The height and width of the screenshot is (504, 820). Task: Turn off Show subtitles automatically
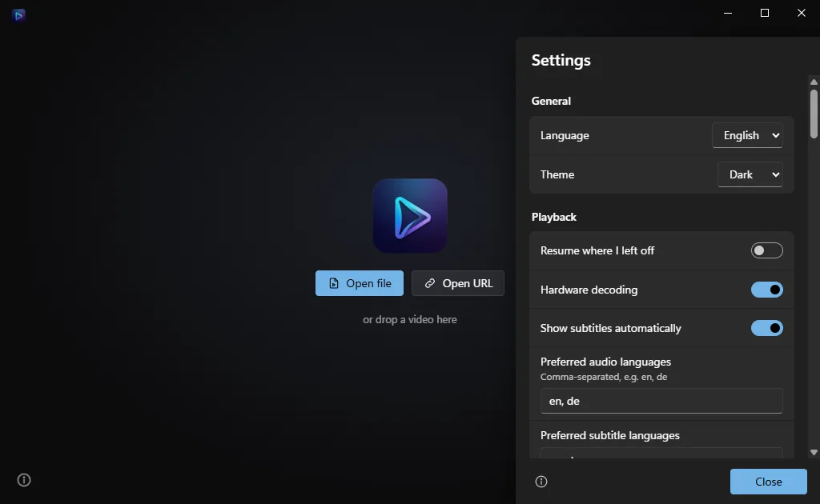point(766,328)
